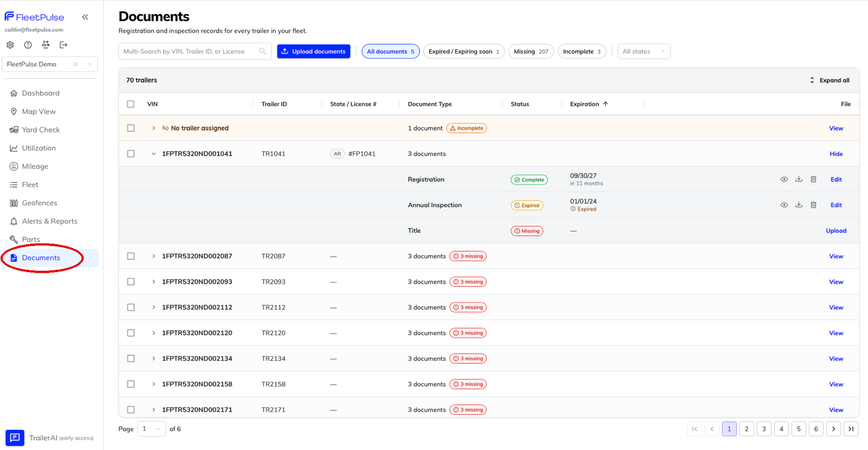Delete the Registration document
This screenshot has width=868, height=450.
point(813,180)
